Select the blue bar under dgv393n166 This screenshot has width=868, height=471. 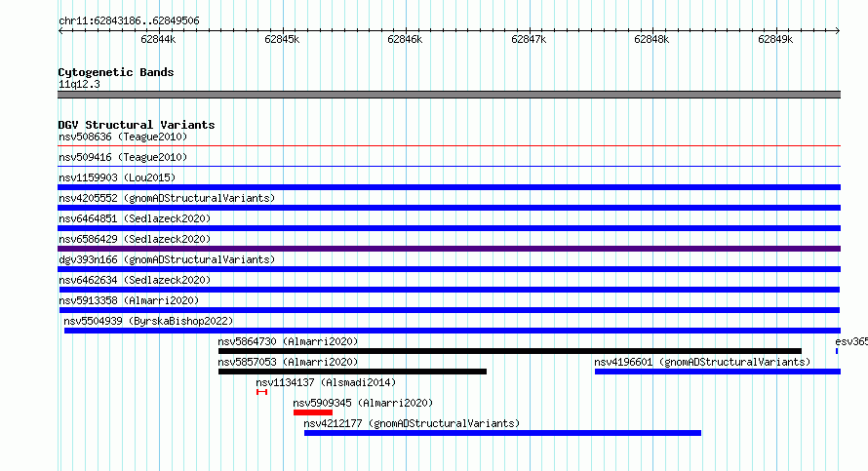(x=449, y=269)
